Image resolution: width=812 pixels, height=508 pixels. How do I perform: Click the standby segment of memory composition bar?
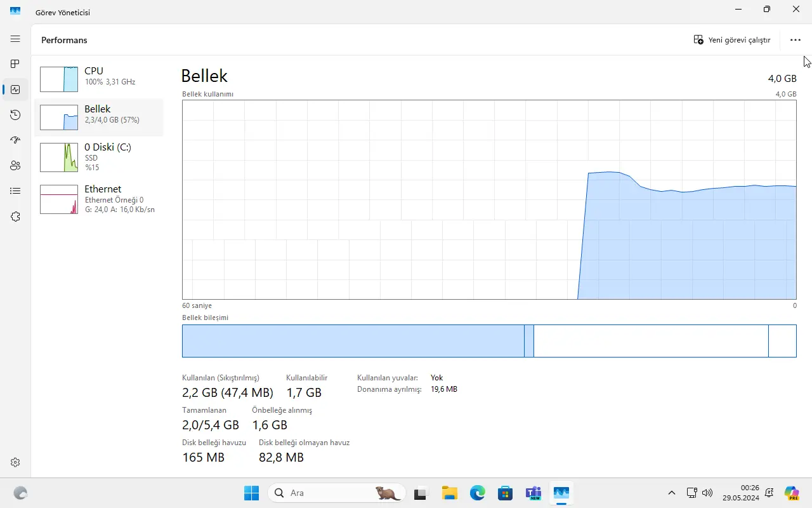click(651, 341)
